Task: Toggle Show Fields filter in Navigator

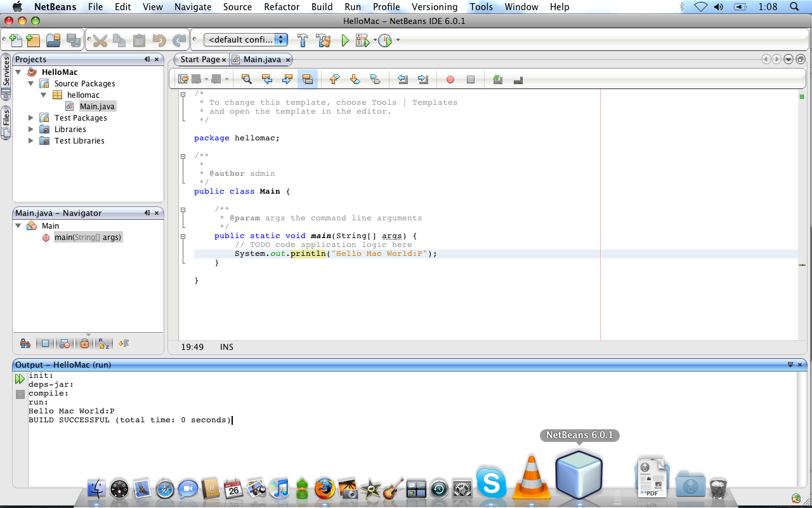Action: pos(45,344)
